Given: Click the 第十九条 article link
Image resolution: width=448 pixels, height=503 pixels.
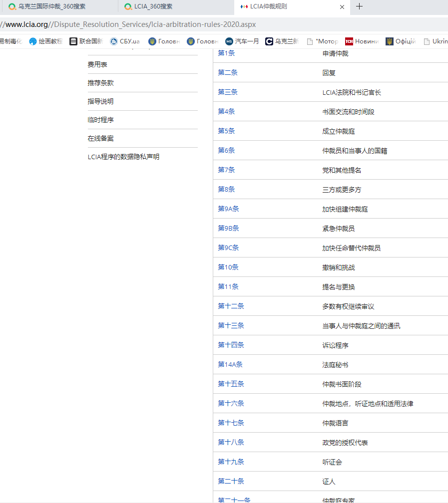Looking at the screenshot, I should click(231, 462).
